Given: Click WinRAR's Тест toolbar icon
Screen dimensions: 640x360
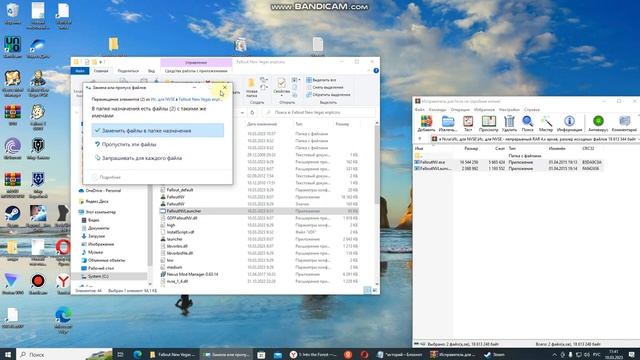Looking at the screenshot, I should pyautogui.click(x=468, y=123).
